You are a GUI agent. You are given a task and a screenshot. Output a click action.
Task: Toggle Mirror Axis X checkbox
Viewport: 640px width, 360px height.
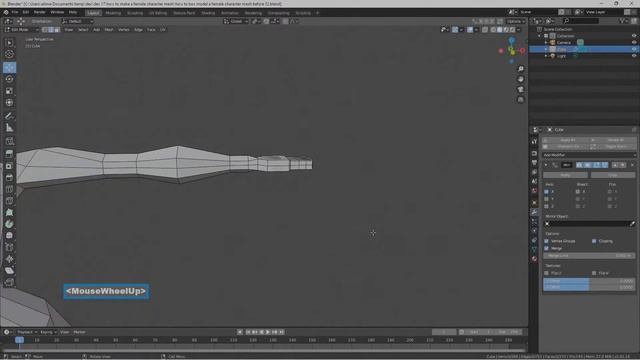[x=547, y=191]
